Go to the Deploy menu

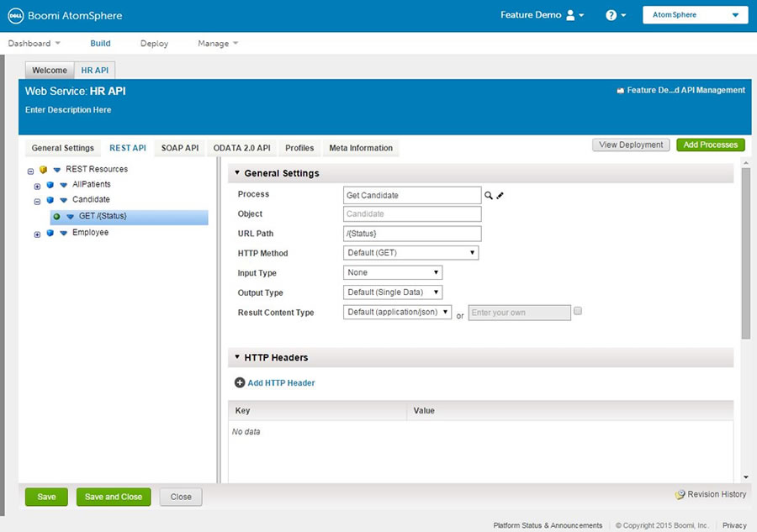[154, 44]
